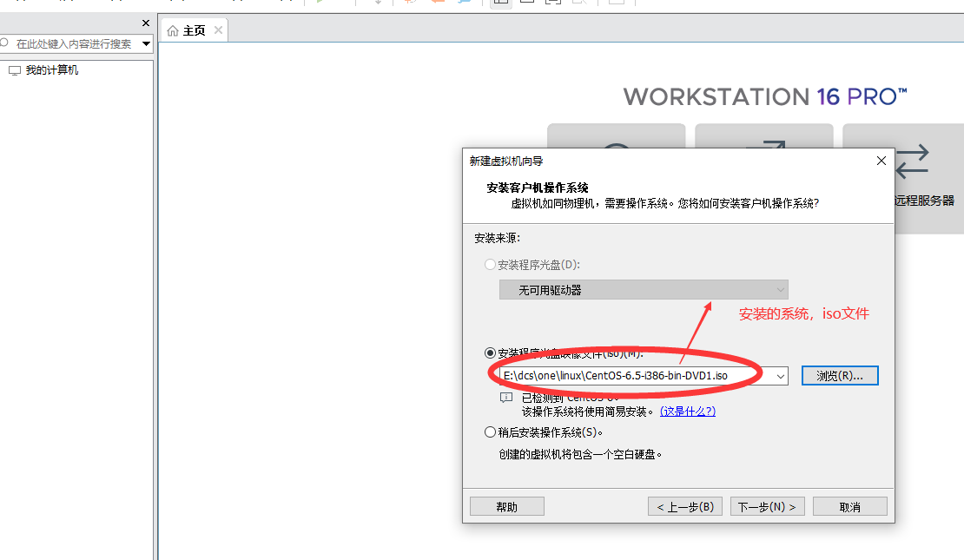Switch to the 主页 tab
The width and height of the screenshot is (964, 560).
(x=194, y=30)
